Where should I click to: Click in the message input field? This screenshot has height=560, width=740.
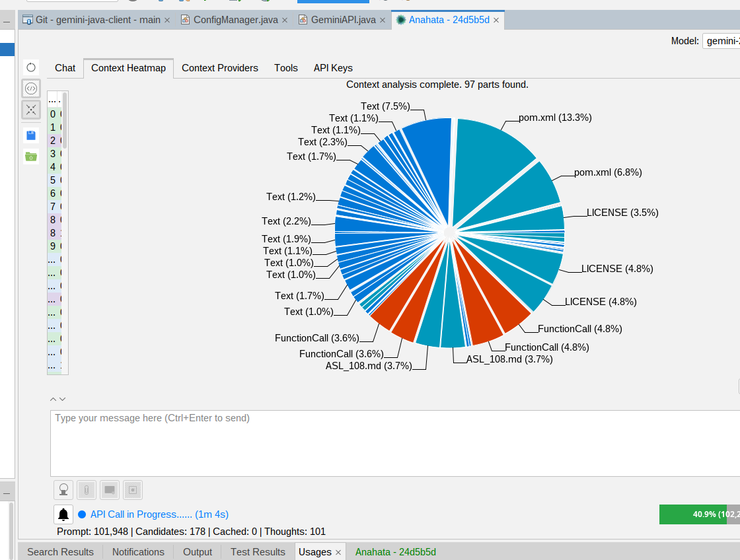(x=390, y=442)
